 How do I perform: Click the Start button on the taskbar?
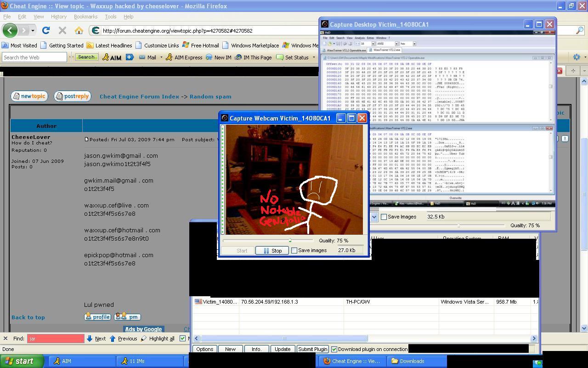click(22, 361)
